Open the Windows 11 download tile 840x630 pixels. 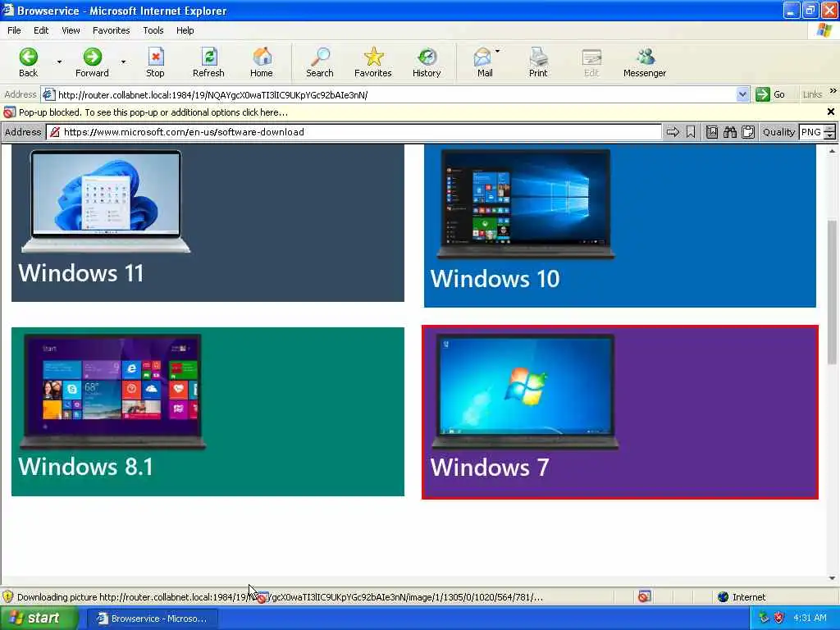click(x=208, y=223)
